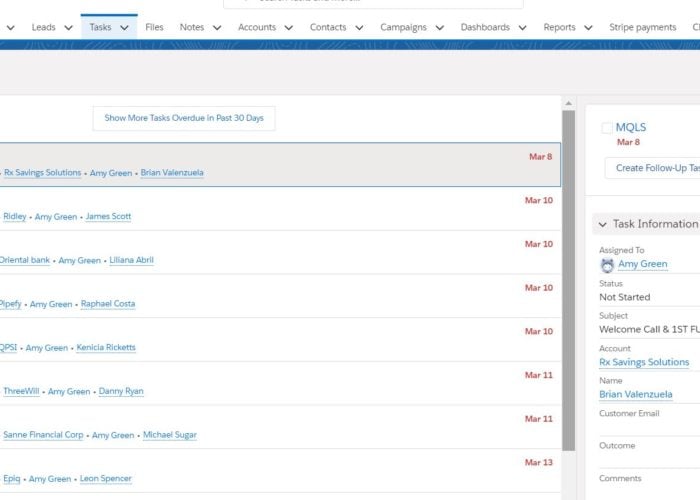Expand the Tasks tab dropdown chevron
Image resolution: width=700 pixels, height=500 pixels.
pos(125,28)
